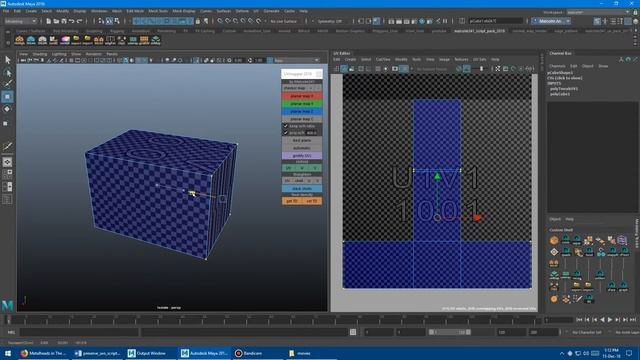Open the Symmetry Off dropdown
This screenshot has width=640, height=360.
[x=331, y=21]
